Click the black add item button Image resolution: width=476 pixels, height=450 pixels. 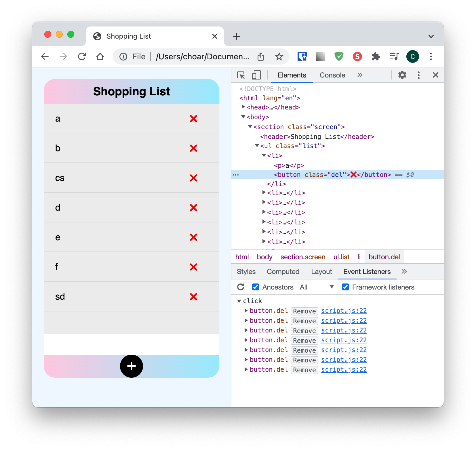point(132,366)
